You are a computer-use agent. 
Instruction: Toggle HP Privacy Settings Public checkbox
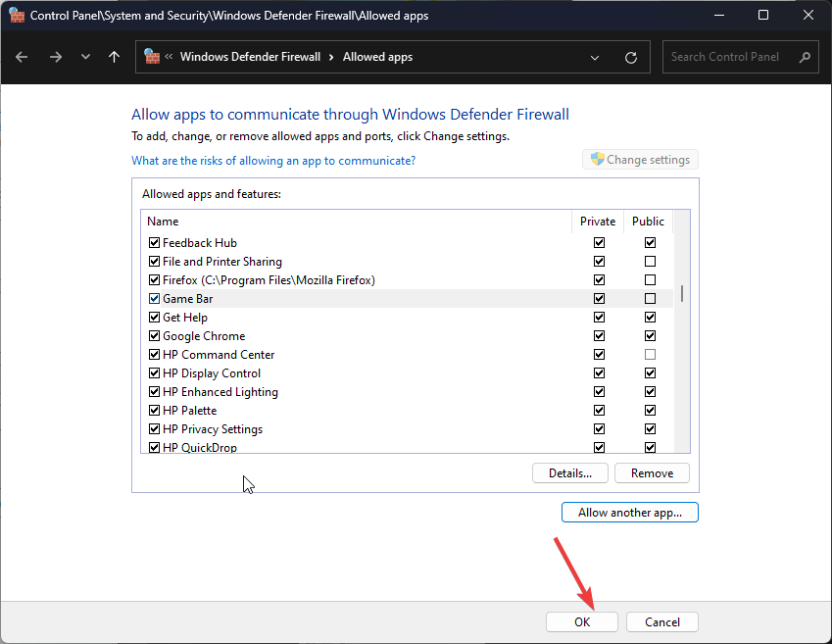coord(650,429)
